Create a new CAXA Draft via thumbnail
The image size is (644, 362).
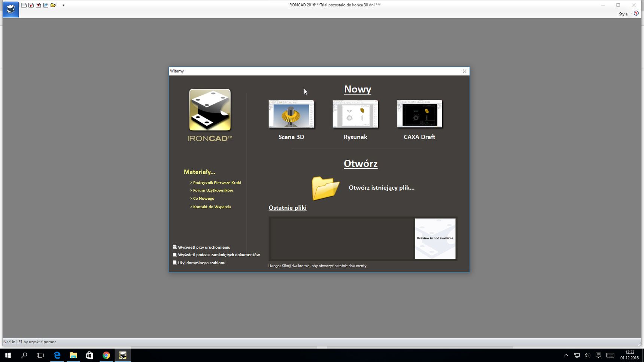click(419, 114)
